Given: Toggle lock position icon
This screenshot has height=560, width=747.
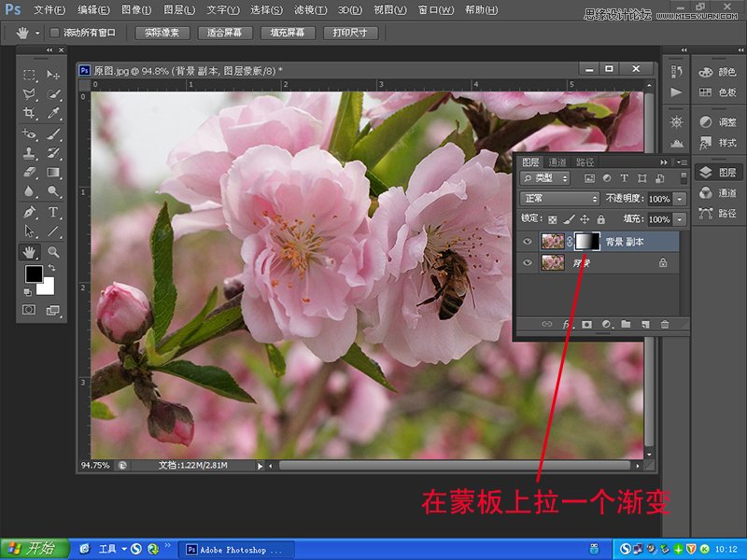Looking at the screenshot, I should tap(585, 219).
